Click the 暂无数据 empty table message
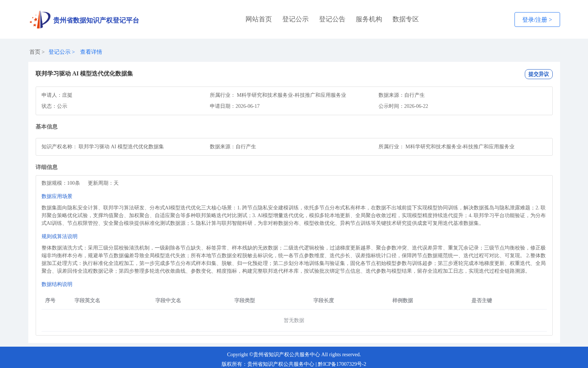This screenshot has width=588, height=368. 294,320
